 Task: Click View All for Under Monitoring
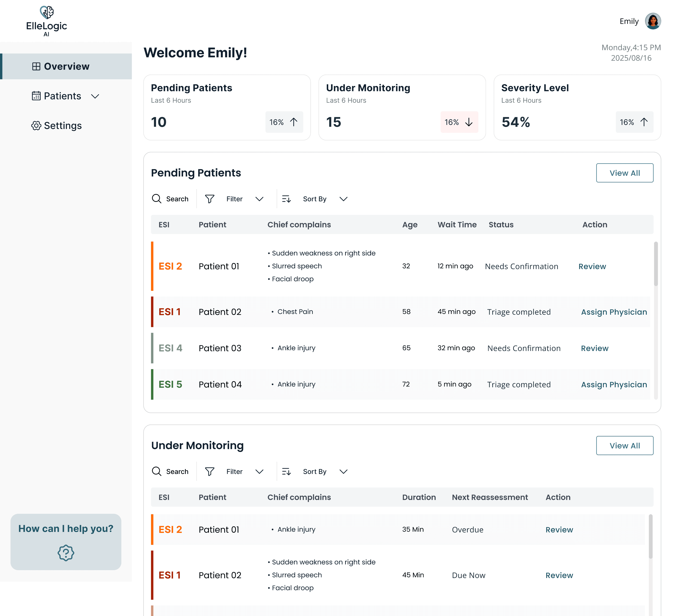pos(624,445)
